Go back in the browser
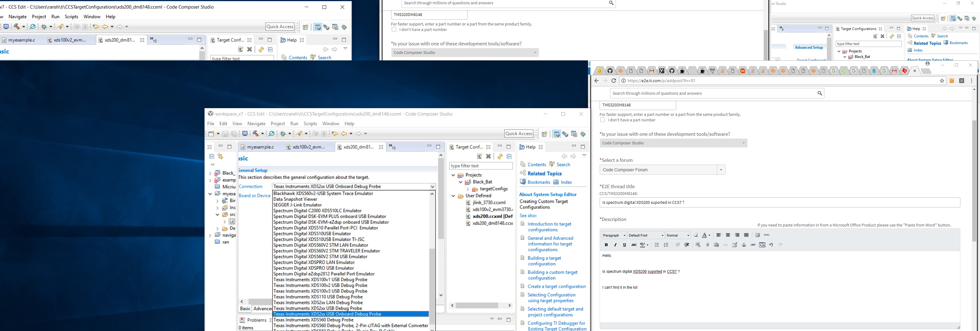This screenshot has width=980, height=331. click(597, 81)
